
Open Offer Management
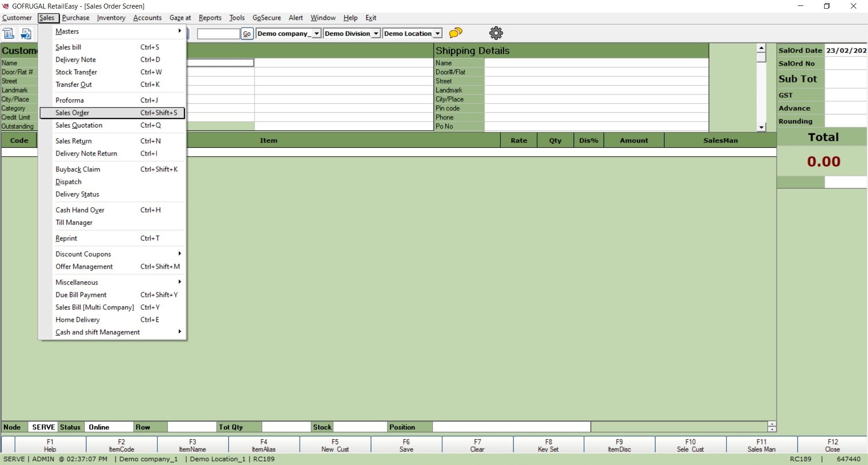[113, 266]
